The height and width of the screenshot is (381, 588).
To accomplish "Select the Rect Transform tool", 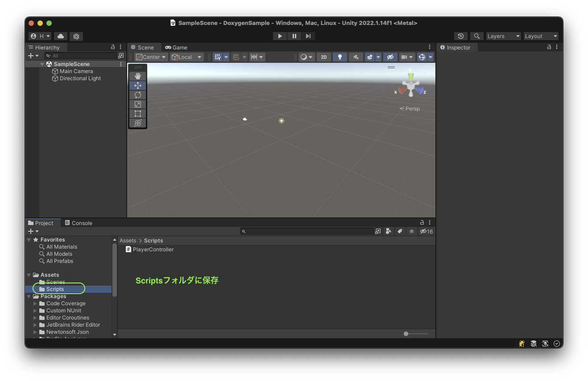I will click(137, 114).
